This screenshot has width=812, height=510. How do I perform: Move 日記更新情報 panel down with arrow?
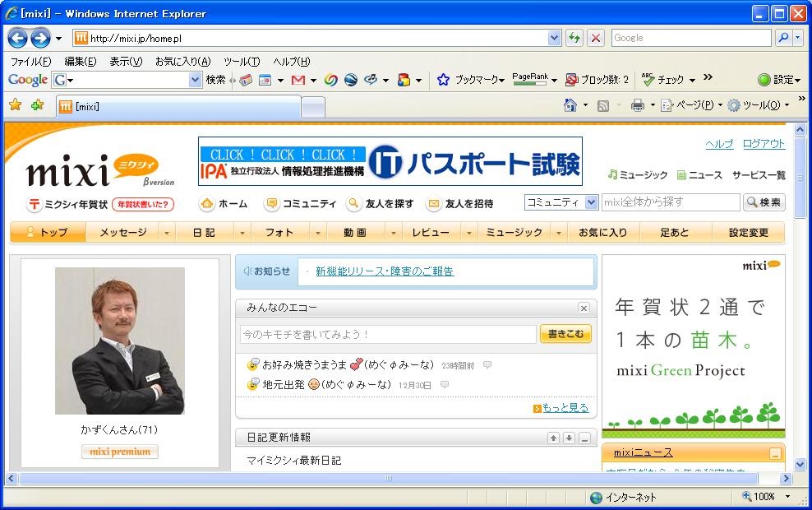pyautogui.click(x=569, y=438)
